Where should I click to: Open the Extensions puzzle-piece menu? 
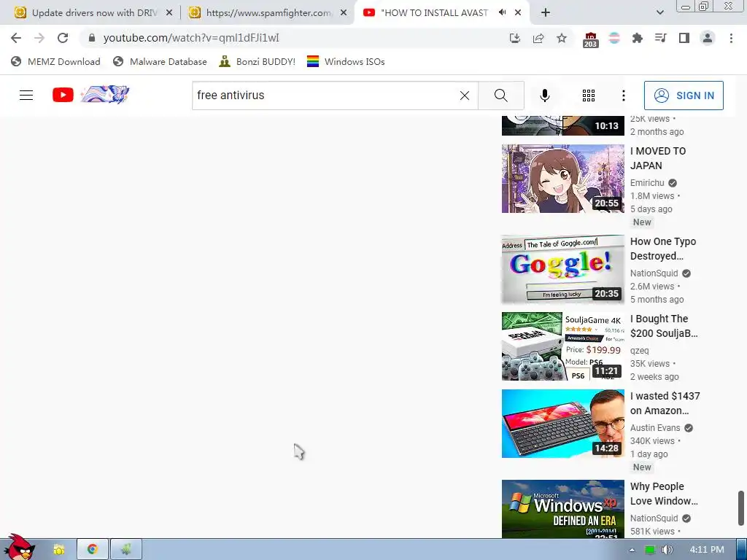[637, 38]
